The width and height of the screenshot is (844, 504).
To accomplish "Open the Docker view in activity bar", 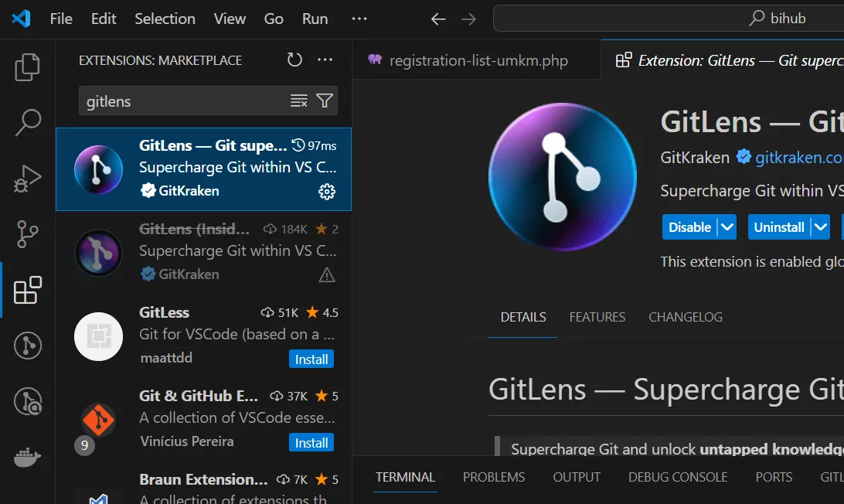I will (28, 458).
